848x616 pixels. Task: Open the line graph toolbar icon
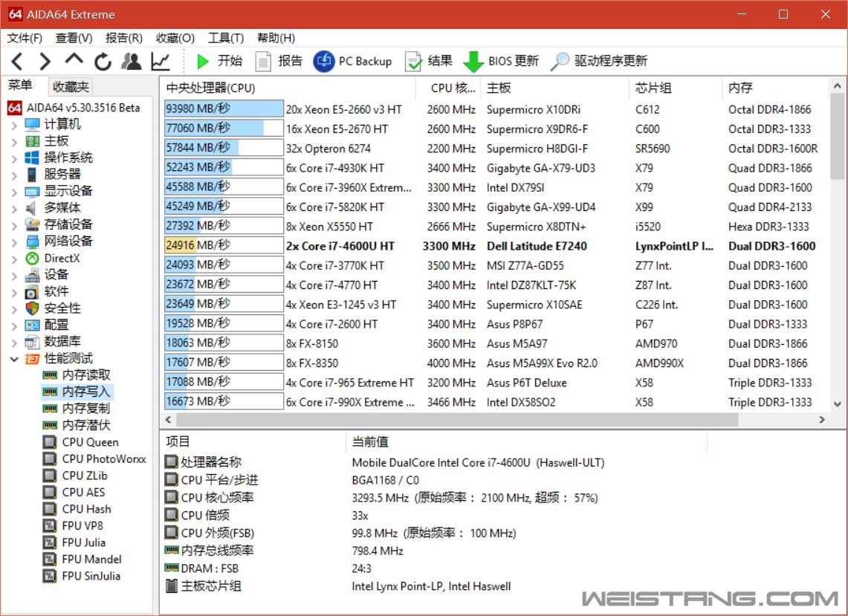pyautogui.click(x=161, y=61)
